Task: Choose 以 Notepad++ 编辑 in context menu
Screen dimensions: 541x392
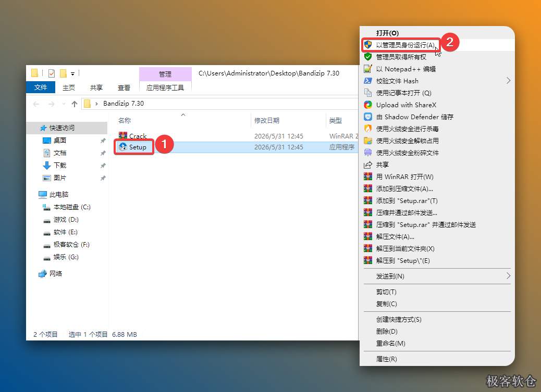Action: coord(437,69)
